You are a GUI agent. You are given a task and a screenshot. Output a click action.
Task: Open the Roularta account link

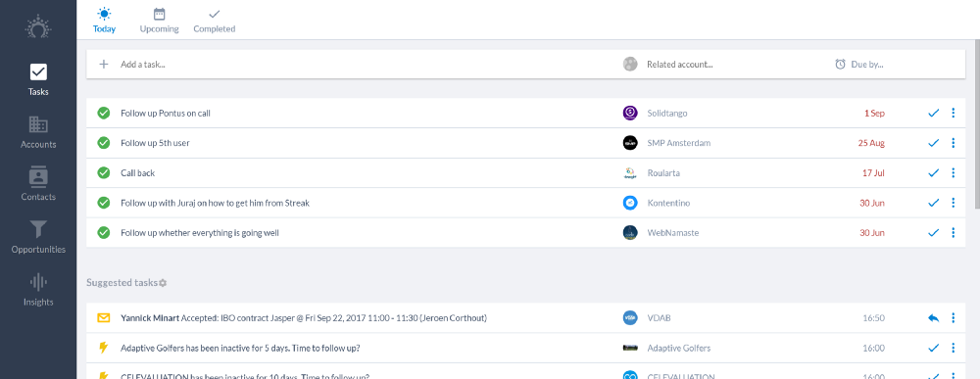[663, 173]
